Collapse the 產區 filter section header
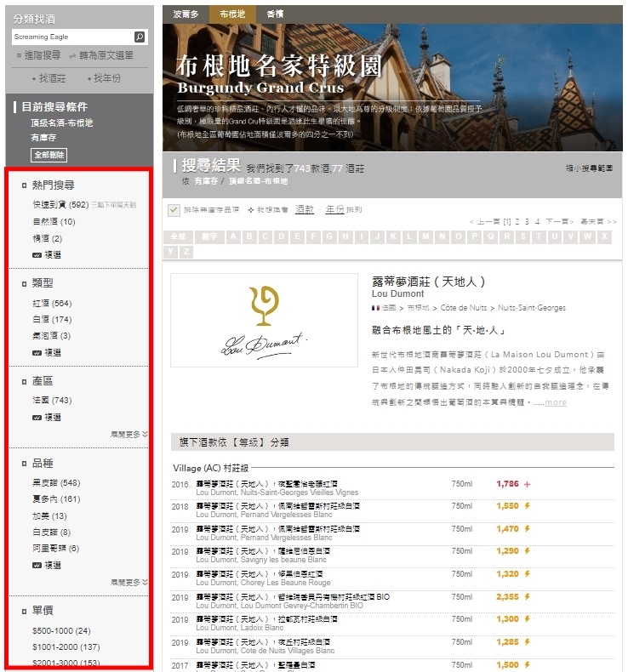Image resolution: width=628 pixels, height=672 pixels. click(x=24, y=381)
